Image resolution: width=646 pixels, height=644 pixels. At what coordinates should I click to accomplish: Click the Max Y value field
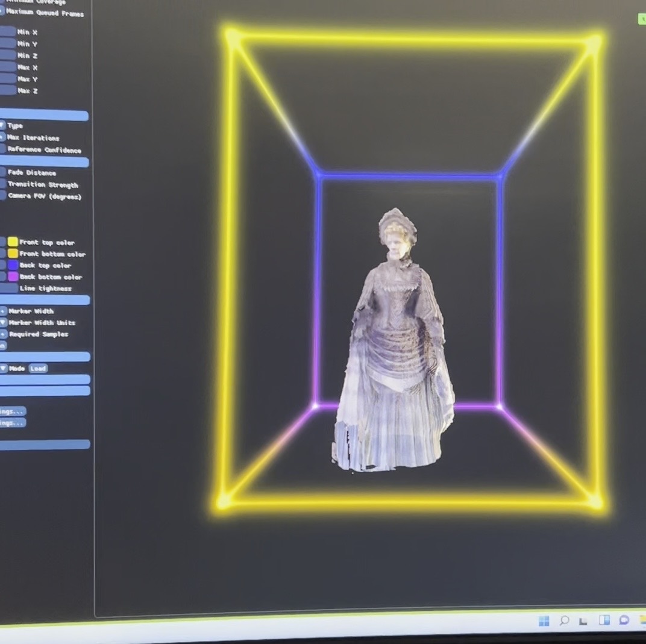(7, 78)
